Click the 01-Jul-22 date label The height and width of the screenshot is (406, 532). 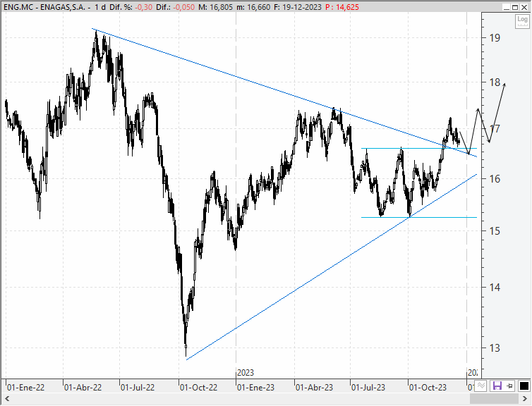coord(138,388)
